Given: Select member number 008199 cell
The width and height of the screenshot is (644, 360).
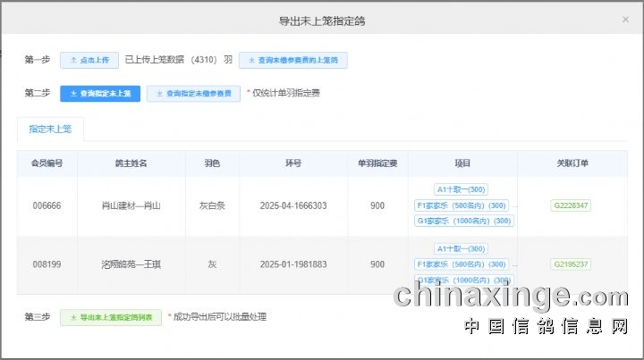Looking at the screenshot, I should (x=47, y=264).
